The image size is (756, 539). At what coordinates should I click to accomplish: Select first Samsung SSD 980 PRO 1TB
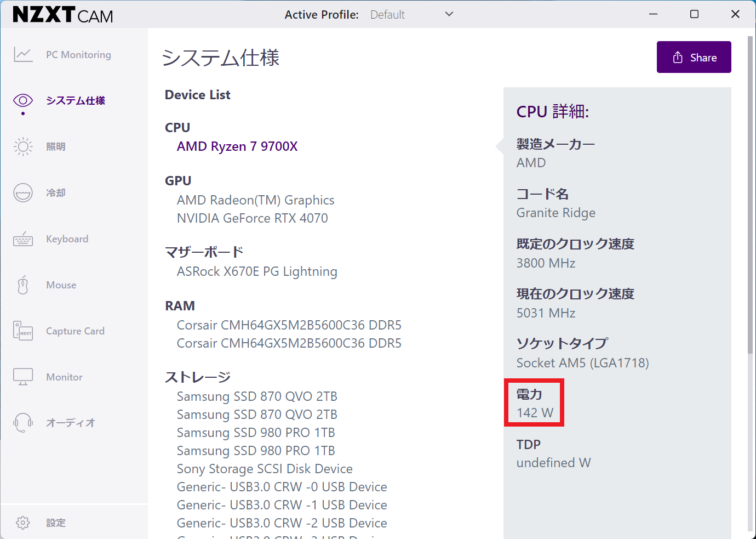tap(256, 433)
